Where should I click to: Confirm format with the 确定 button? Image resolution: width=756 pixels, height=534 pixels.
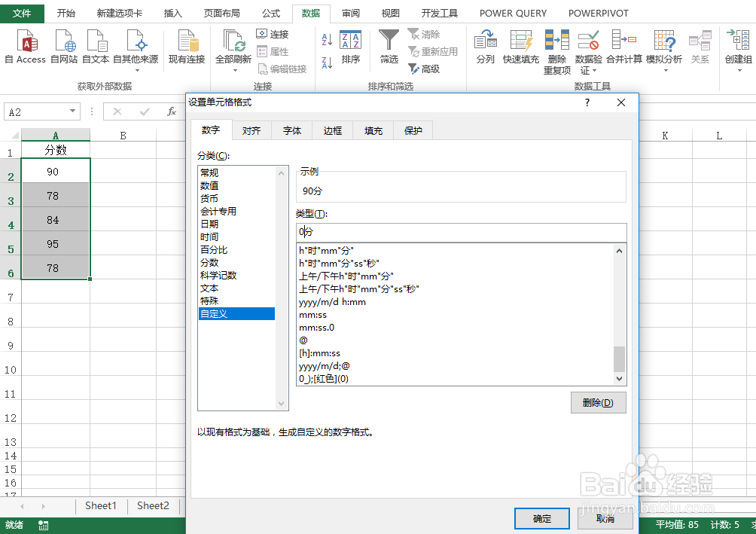(541, 518)
